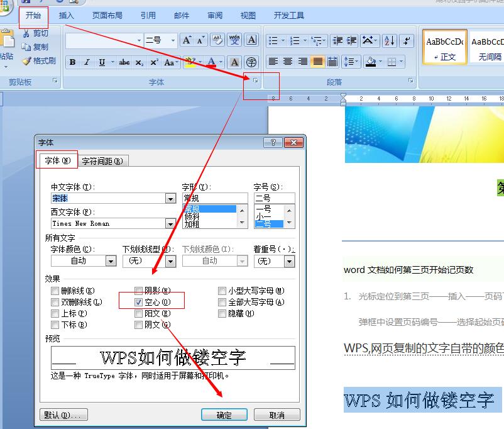Align text left
The height and width of the screenshot is (429, 504).
tap(273, 62)
